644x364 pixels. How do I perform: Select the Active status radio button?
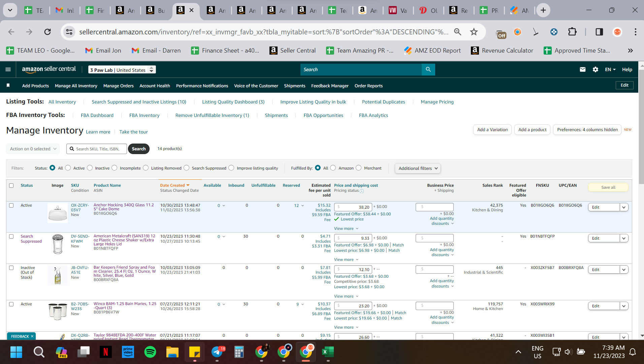pyautogui.click(x=68, y=168)
